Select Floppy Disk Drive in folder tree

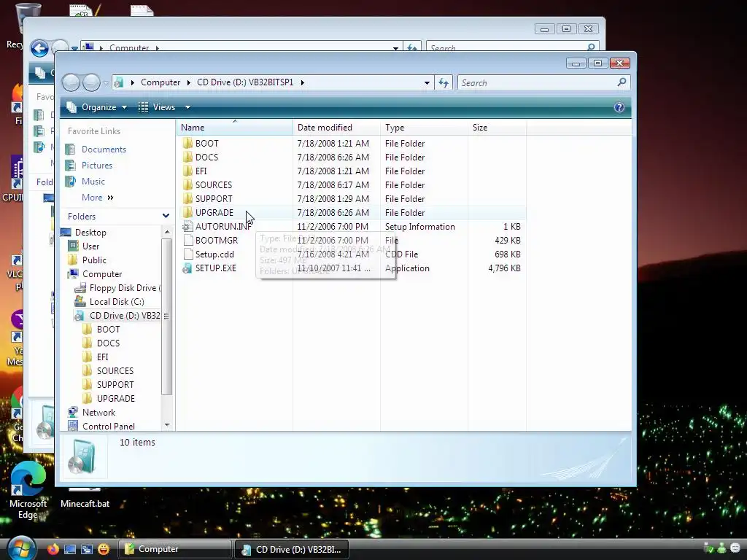tap(125, 287)
